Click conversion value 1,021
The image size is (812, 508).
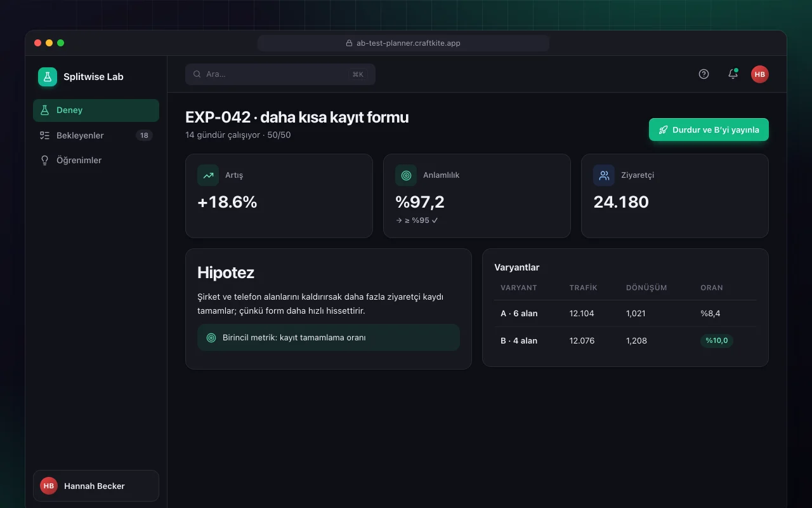636,314
